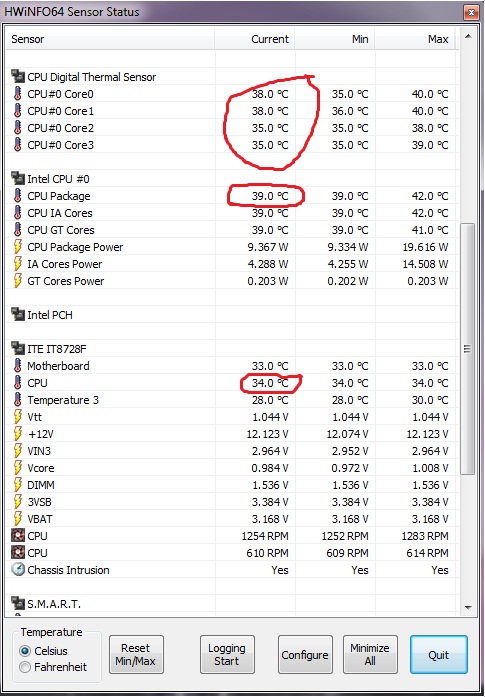Click the CPU Digital Thermal Sensor chip icon
Viewport: 485px width, 697px height.
pyautogui.click(x=18, y=76)
